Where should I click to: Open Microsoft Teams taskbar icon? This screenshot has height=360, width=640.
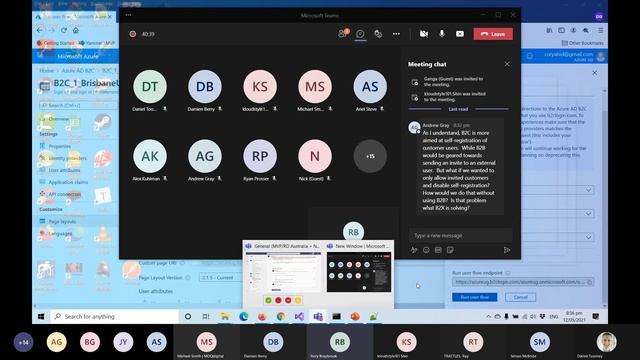click(x=318, y=316)
